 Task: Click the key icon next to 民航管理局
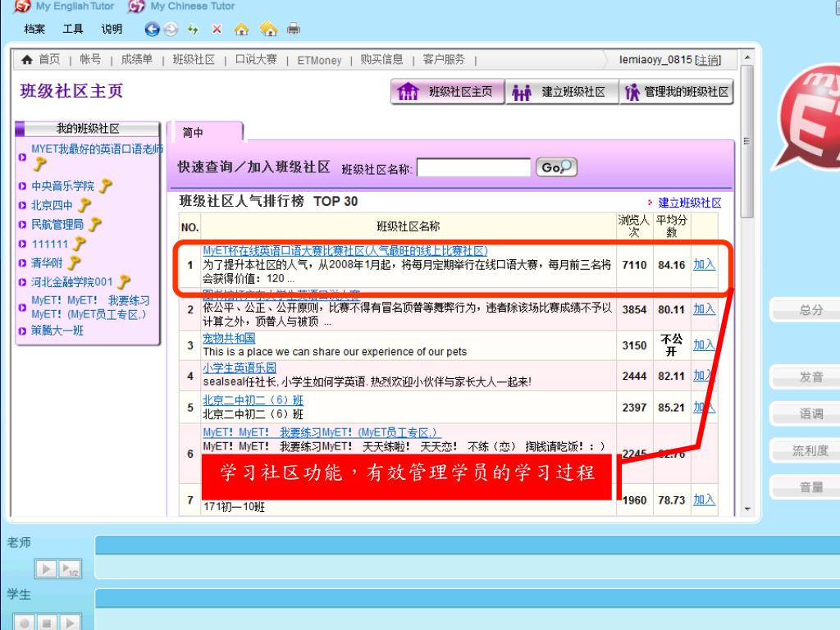(95, 225)
